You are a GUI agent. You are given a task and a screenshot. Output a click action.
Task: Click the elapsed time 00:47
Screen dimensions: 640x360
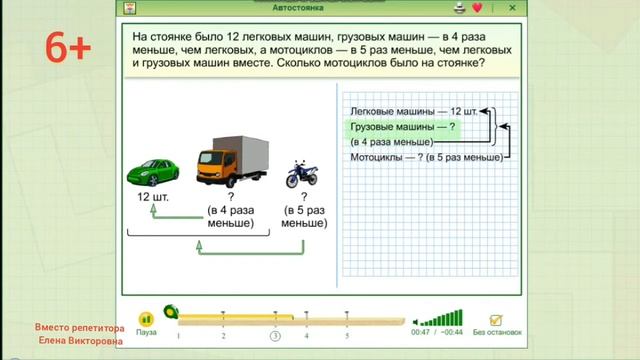point(420,332)
